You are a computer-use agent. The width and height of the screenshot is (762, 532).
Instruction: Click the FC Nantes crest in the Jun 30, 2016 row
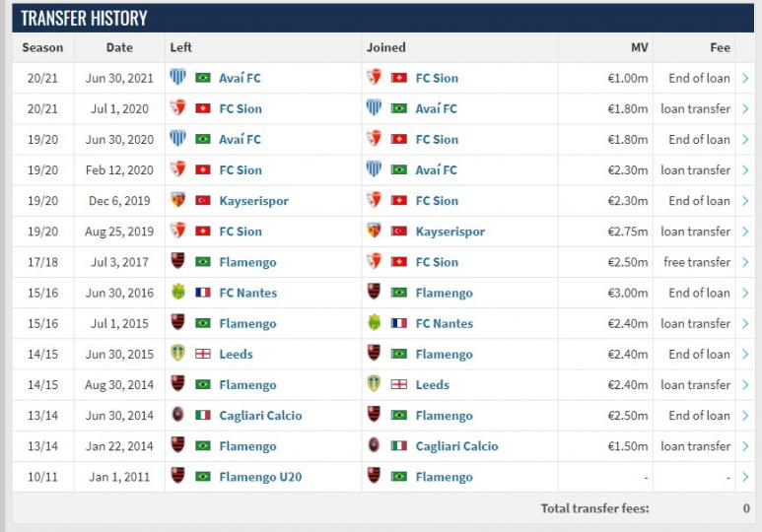pos(178,292)
